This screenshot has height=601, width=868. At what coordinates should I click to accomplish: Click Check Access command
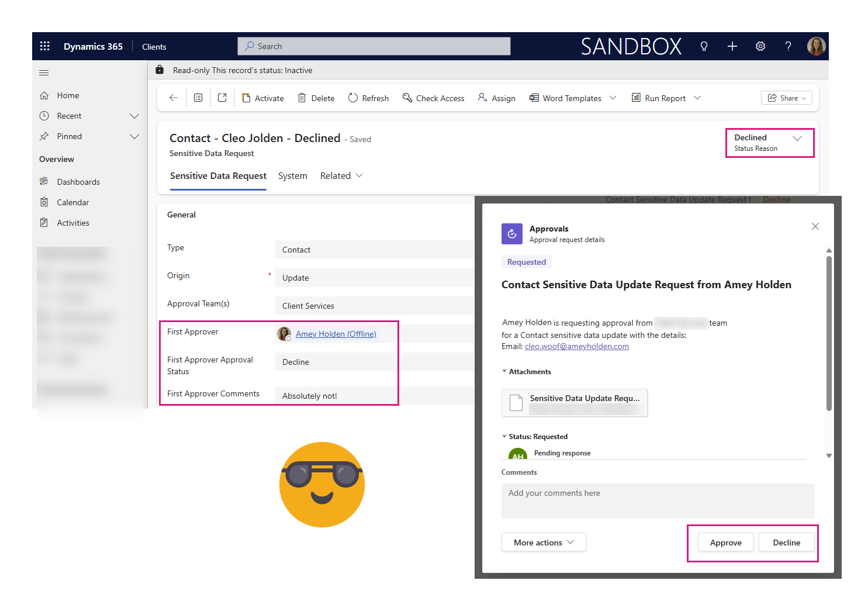click(x=433, y=98)
